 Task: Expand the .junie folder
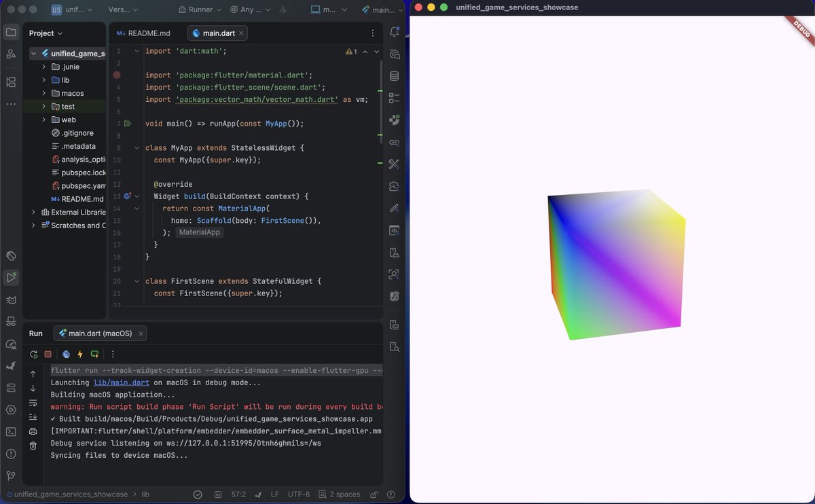(x=44, y=67)
